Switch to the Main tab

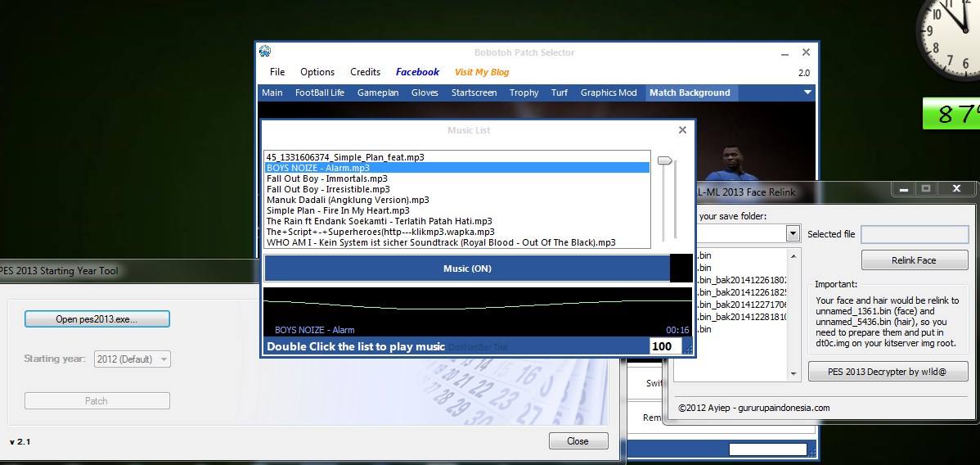(x=272, y=93)
